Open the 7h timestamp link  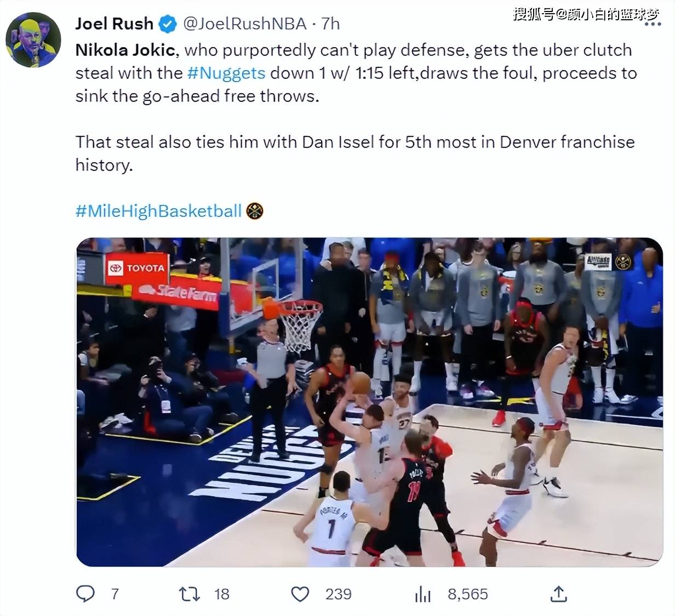coord(330,24)
